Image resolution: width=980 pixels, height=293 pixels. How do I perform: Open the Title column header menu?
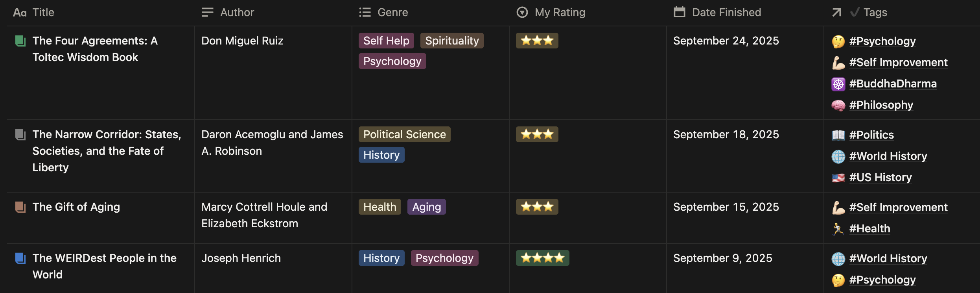pos(42,13)
